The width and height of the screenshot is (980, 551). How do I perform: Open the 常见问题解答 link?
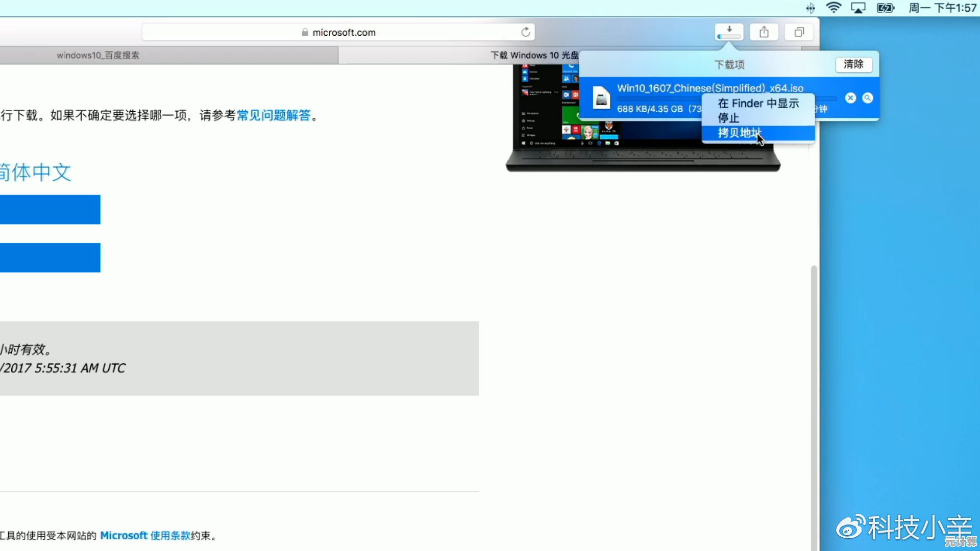coord(274,115)
